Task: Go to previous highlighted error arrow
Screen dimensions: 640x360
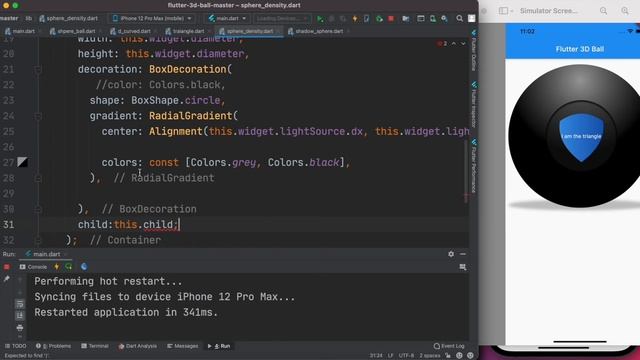Action: pyautogui.click(x=454, y=43)
